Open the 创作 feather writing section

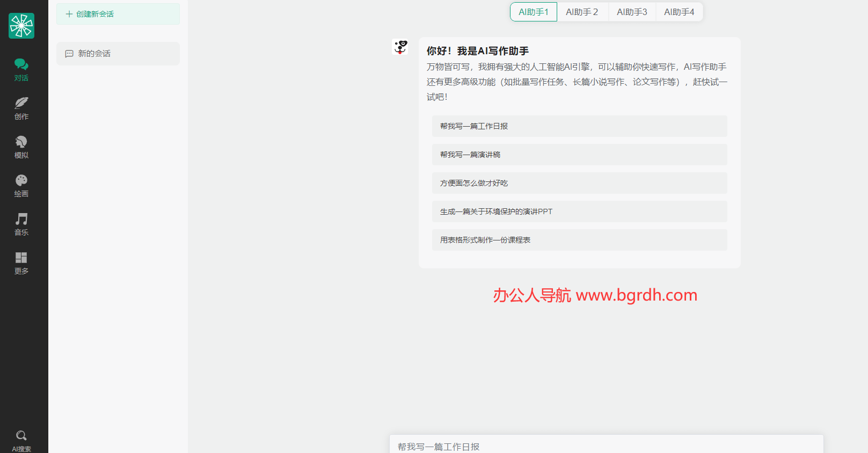(x=21, y=108)
